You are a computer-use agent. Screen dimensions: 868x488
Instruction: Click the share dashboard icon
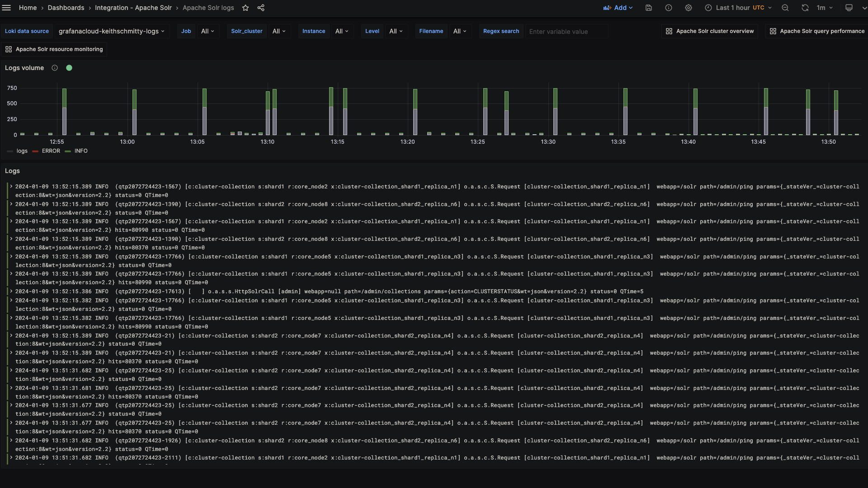261,8
